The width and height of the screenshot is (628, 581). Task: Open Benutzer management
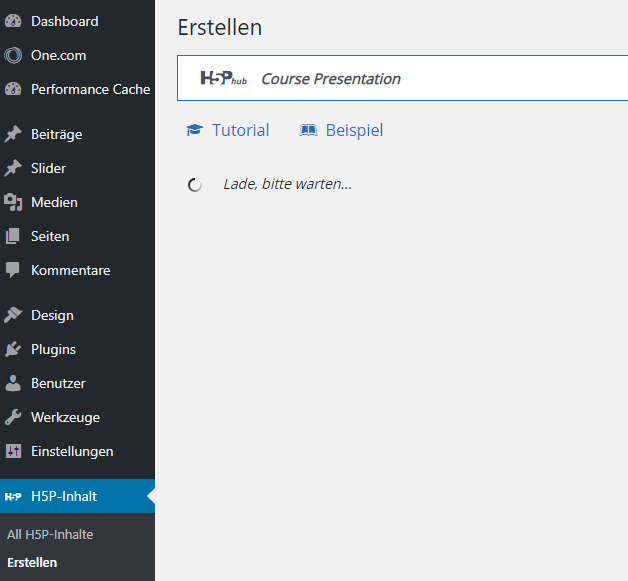tap(77, 383)
